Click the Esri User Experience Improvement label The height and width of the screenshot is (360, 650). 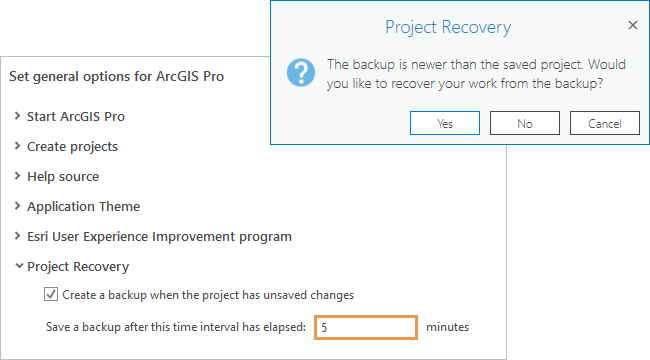click(160, 237)
